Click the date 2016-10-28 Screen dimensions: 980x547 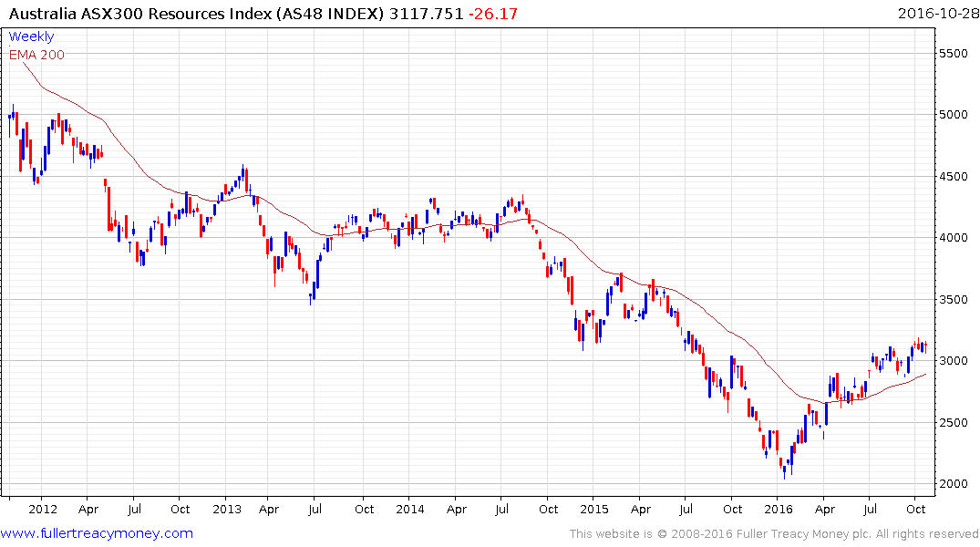(938, 14)
